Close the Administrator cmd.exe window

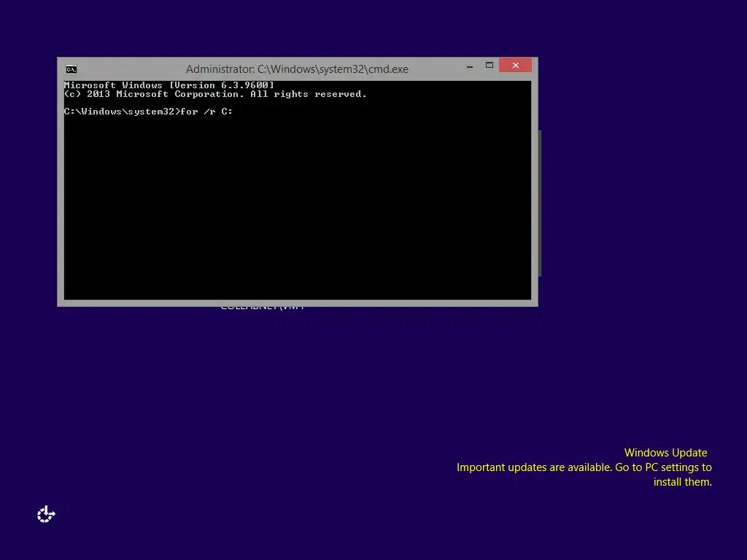516,65
